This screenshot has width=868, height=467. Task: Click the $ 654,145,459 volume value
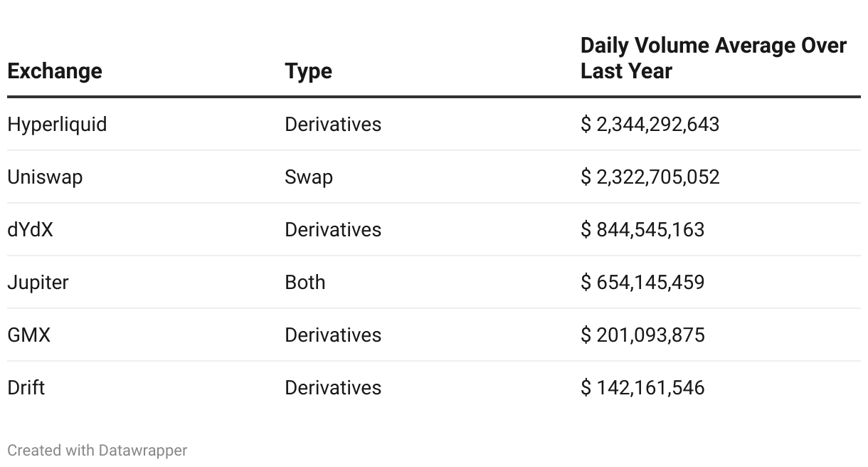642,283
